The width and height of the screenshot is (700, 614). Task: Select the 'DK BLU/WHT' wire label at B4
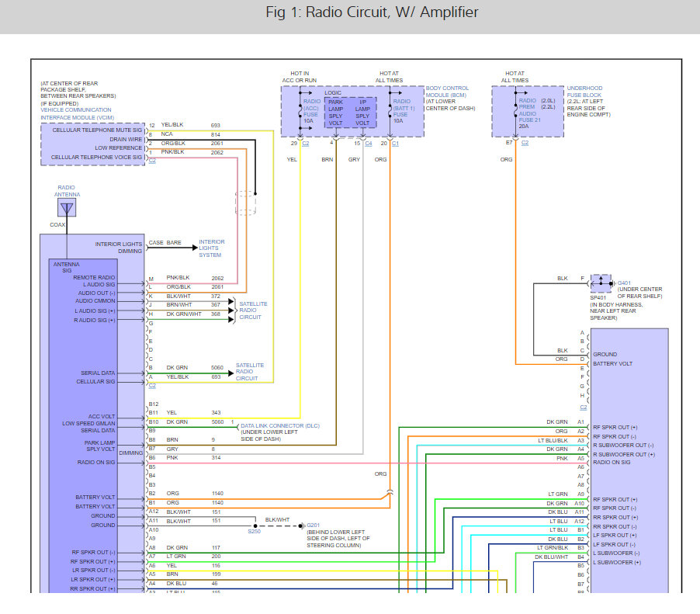tap(551, 557)
